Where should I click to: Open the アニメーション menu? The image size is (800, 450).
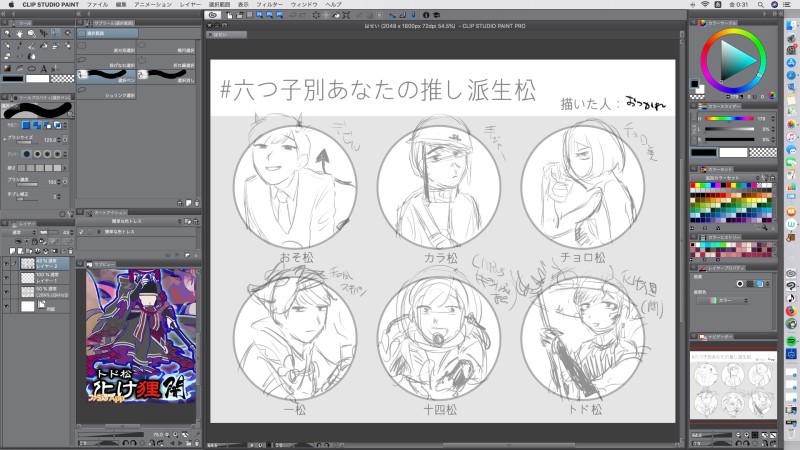[x=153, y=4]
